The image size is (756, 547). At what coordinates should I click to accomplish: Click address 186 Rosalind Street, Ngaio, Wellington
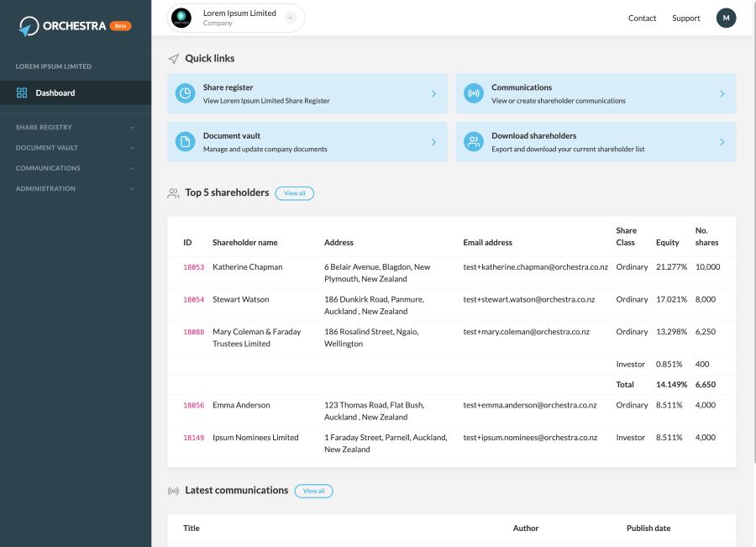coord(371,338)
